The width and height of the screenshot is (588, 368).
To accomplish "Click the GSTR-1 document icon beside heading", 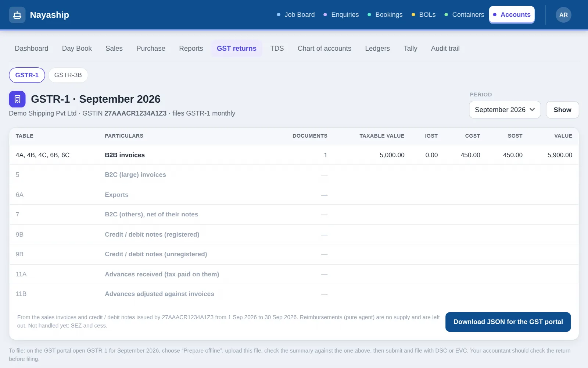I will (17, 99).
